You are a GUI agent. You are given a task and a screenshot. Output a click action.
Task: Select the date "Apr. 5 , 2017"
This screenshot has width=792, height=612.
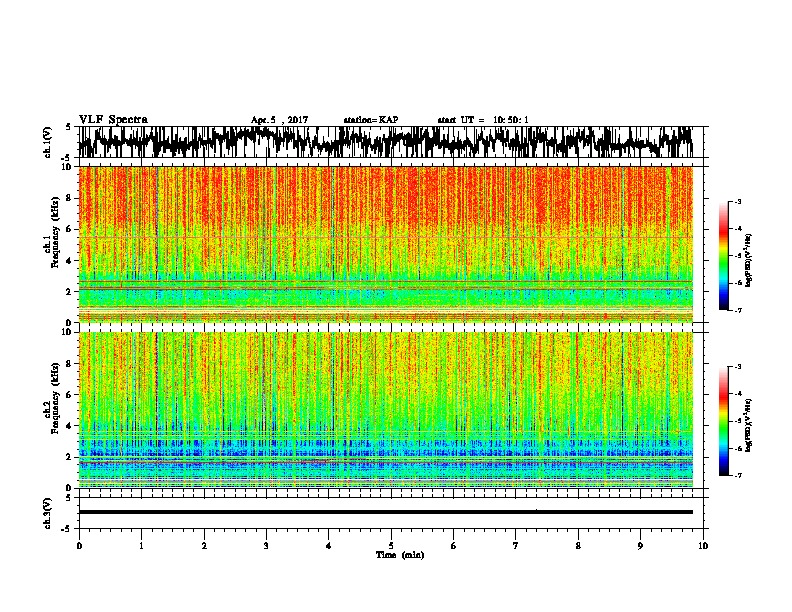pyautogui.click(x=279, y=120)
